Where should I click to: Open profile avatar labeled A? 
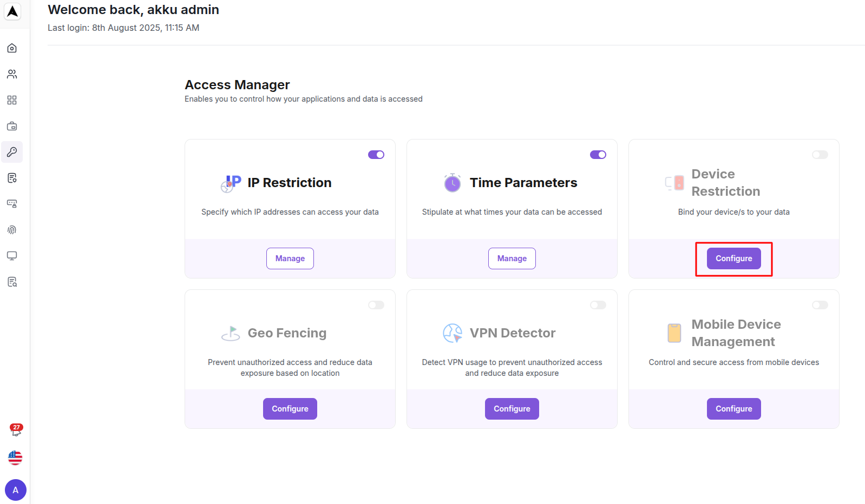(16, 490)
